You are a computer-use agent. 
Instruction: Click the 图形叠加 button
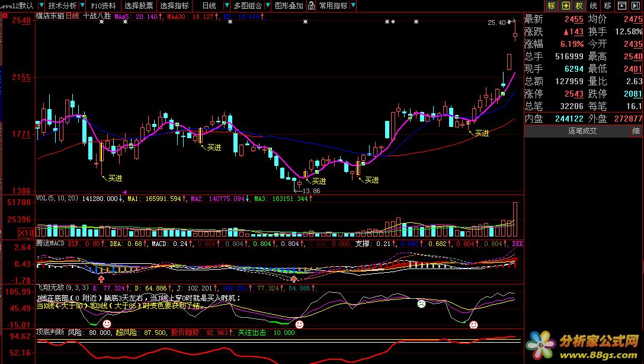point(289,6)
